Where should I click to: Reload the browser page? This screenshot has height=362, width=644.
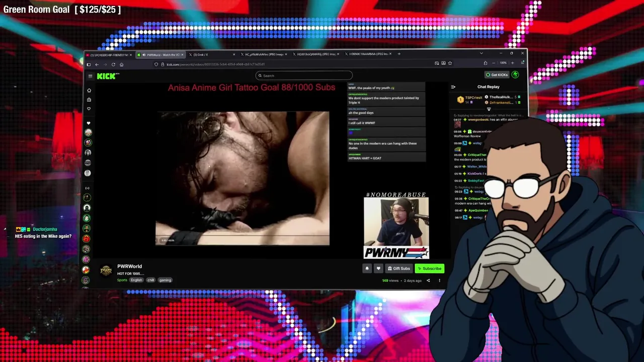tap(113, 64)
